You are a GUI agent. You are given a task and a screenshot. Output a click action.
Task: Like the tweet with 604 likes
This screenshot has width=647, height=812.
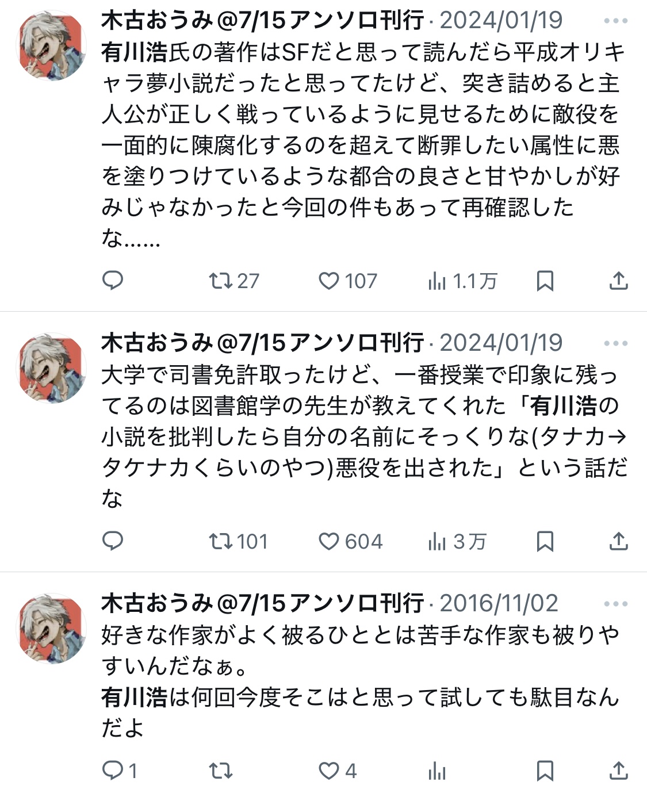350,541
